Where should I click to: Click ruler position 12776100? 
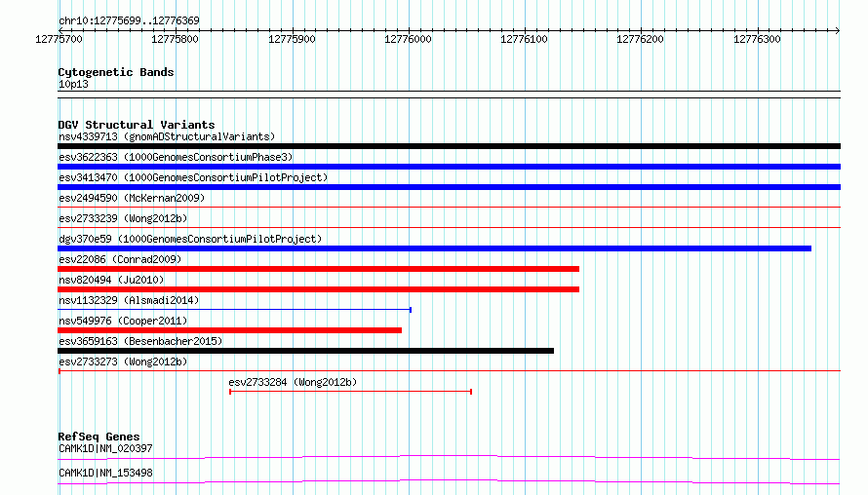pos(525,39)
